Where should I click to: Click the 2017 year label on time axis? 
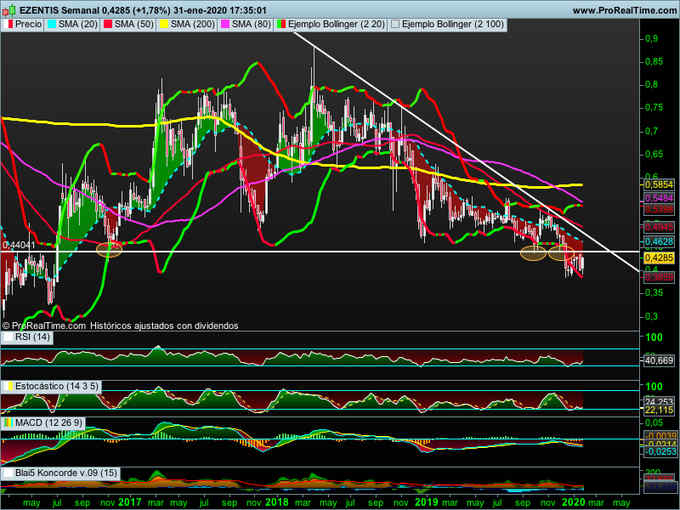coord(129,502)
